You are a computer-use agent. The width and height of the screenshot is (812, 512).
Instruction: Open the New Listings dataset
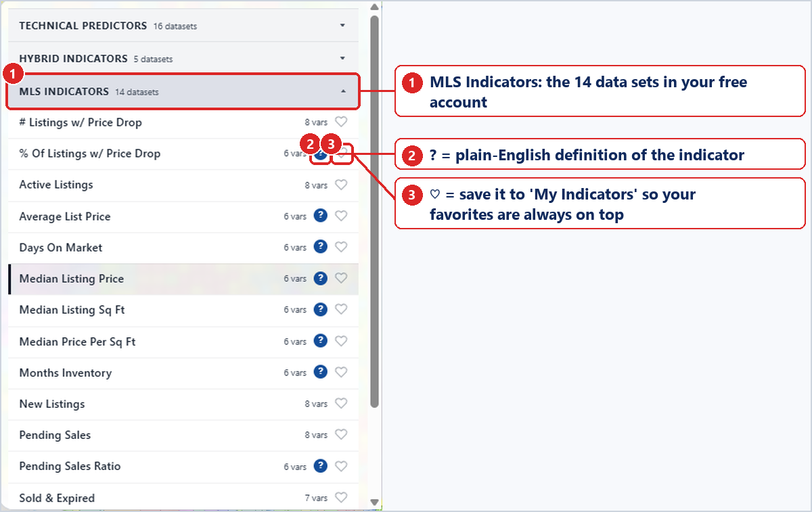tap(183, 404)
